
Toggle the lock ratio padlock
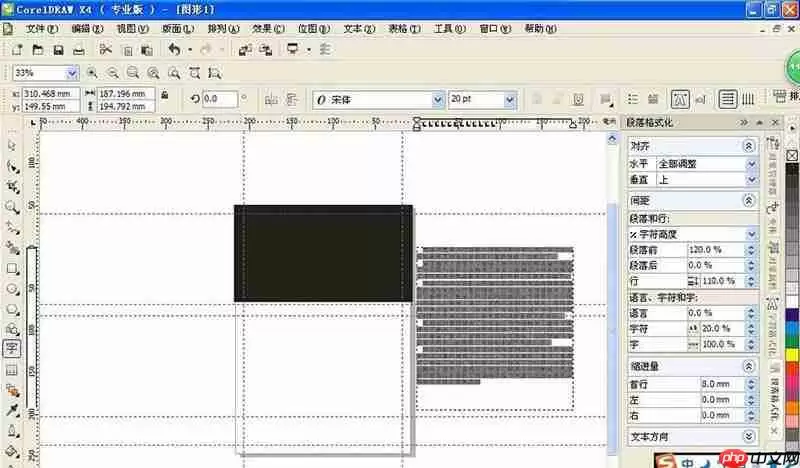(x=164, y=94)
